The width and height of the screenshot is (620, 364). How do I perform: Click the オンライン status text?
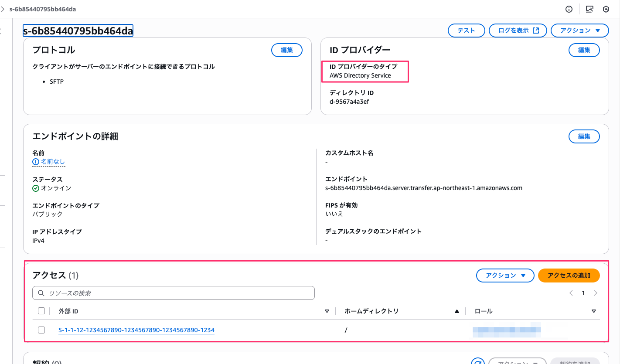(x=56, y=188)
